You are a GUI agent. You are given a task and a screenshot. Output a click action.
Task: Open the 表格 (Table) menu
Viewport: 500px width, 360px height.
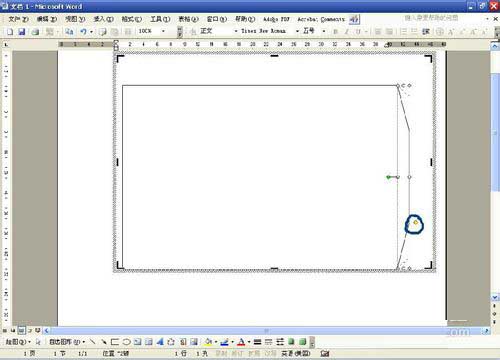(189, 19)
